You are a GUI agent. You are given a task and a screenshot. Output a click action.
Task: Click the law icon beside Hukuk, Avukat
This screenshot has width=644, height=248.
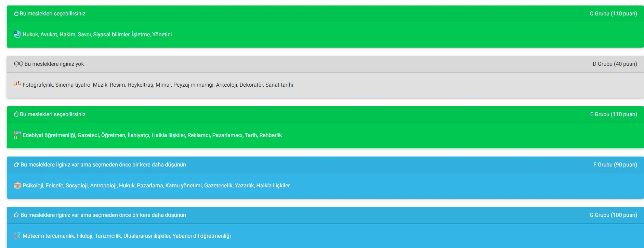tap(17, 34)
